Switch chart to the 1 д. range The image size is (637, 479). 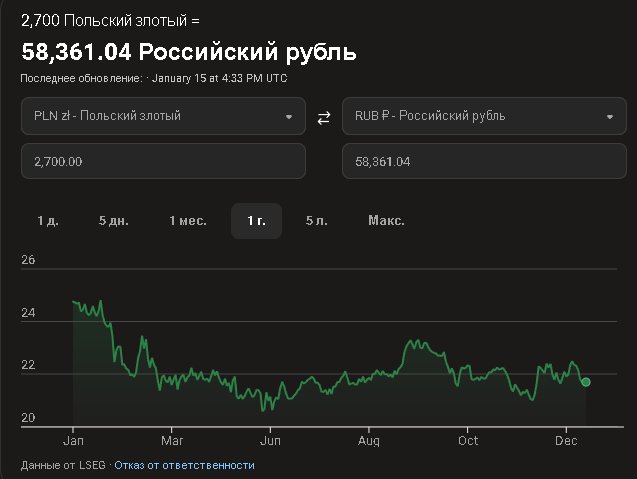(48, 221)
